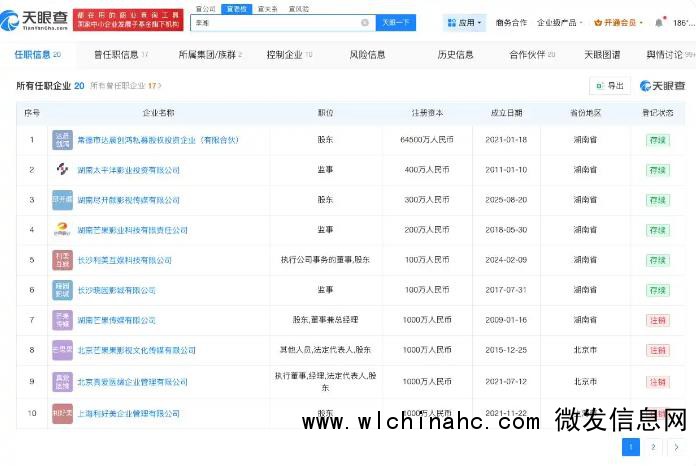
Task: Open the 风险信息 tab
Action: pos(367,55)
